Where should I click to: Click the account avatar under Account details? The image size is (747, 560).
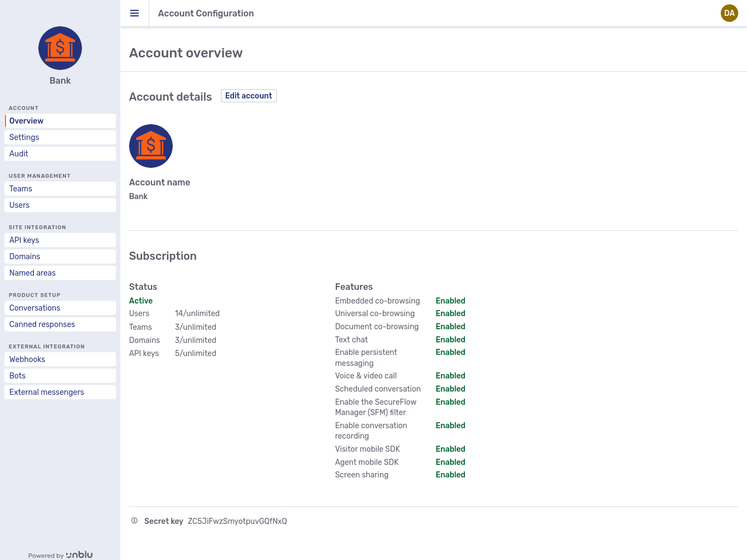[x=151, y=146]
